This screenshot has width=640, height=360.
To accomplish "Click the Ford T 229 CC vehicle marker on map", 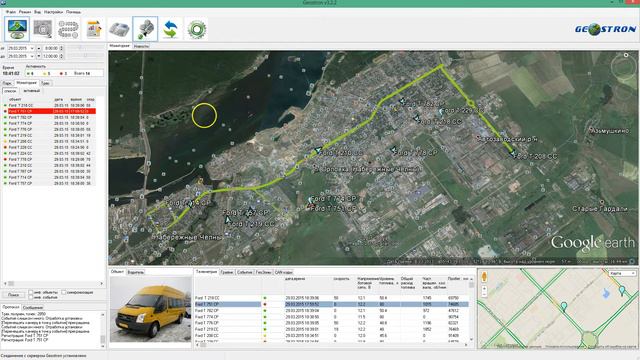I will (x=440, y=111).
